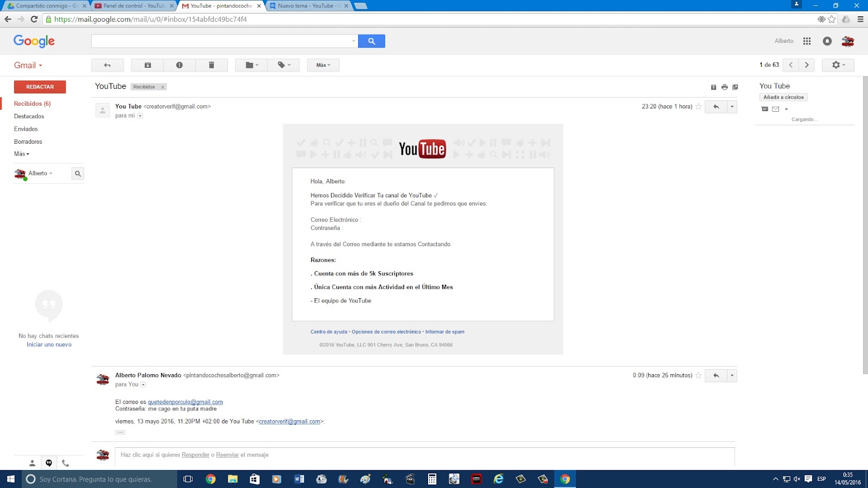Image resolution: width=868 pixels, height=488 pixels.
Task: Open the Google apps grid
Action: click(807, 41)
